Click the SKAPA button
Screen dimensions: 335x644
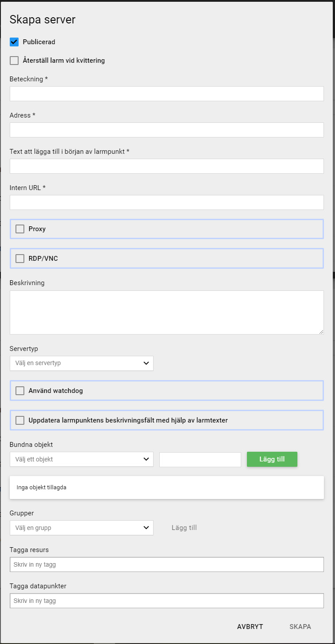[300, 627]
